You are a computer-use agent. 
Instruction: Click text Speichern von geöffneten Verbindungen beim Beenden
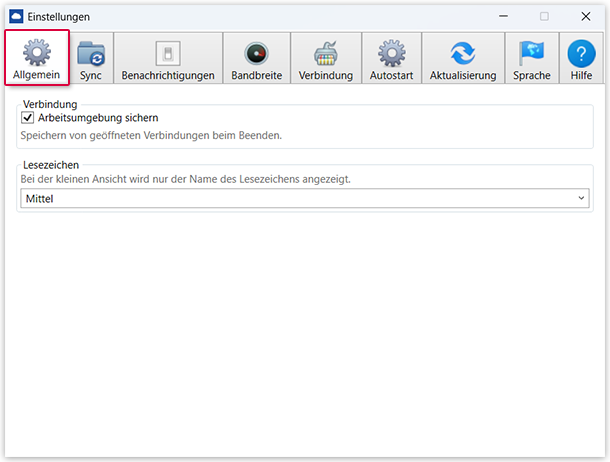[151, 135]
